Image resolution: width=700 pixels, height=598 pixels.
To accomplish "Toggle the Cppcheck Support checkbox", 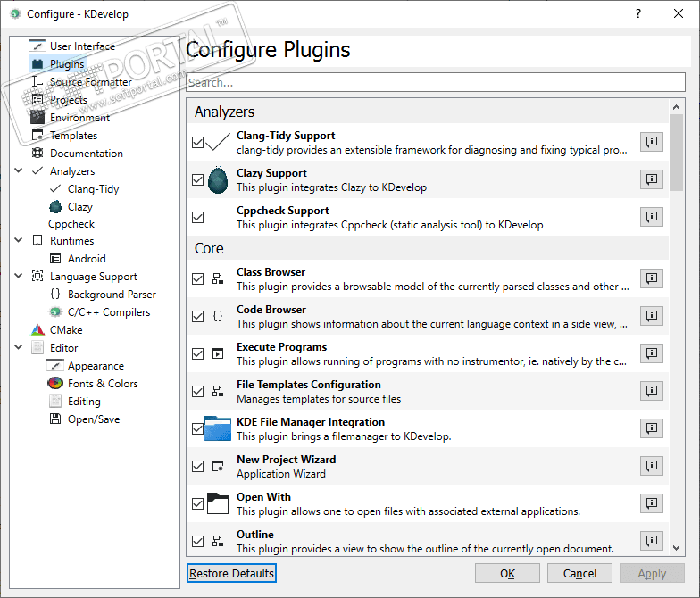I will 198,218.
